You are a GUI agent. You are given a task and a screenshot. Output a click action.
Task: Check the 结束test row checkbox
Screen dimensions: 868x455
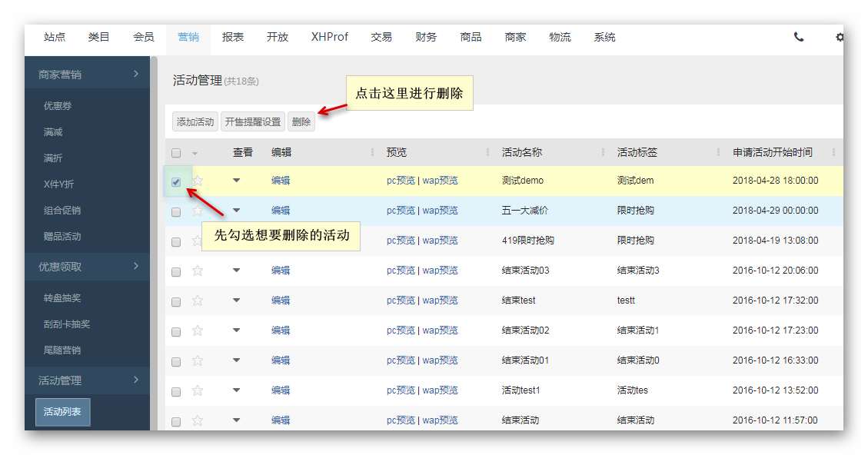176,301
